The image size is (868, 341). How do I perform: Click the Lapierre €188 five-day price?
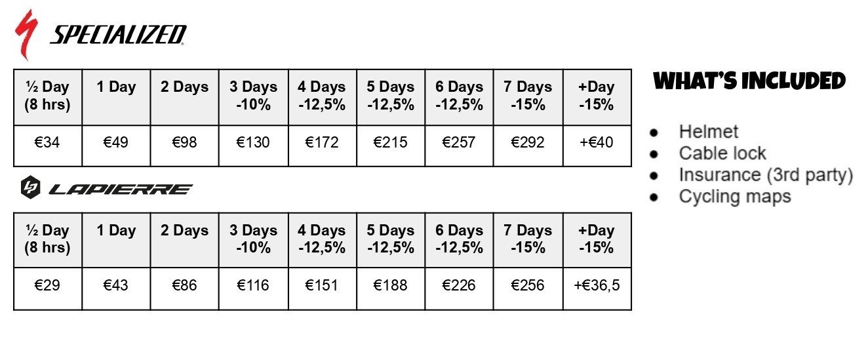coord(391,285)
